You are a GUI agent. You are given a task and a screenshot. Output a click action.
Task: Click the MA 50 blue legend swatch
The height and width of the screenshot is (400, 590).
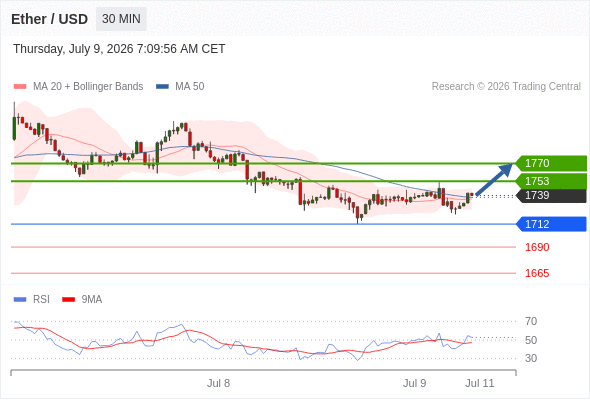coord(162,87)
